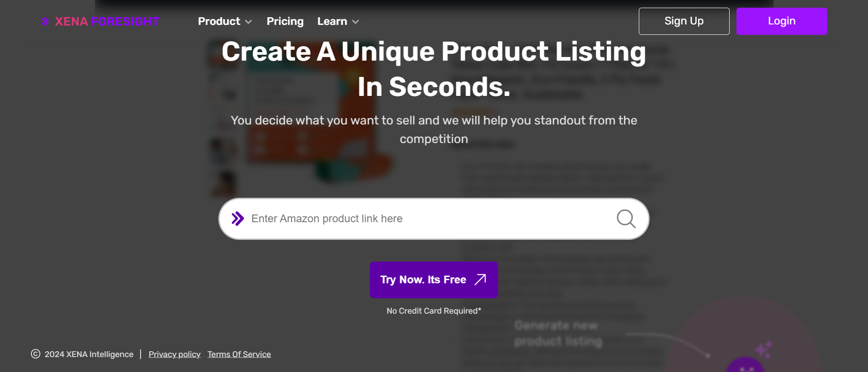Expand the Learn dropdown chevron

point(356,22)
